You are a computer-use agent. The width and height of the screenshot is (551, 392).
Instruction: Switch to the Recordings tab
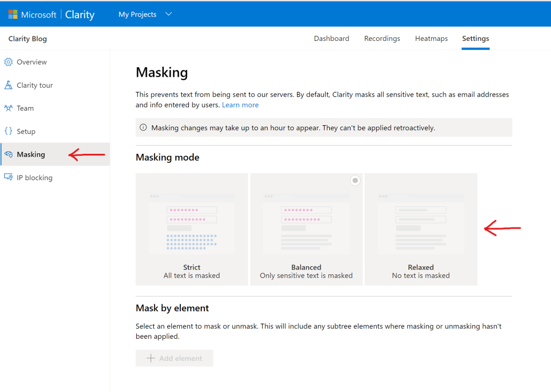click(382, 38)
